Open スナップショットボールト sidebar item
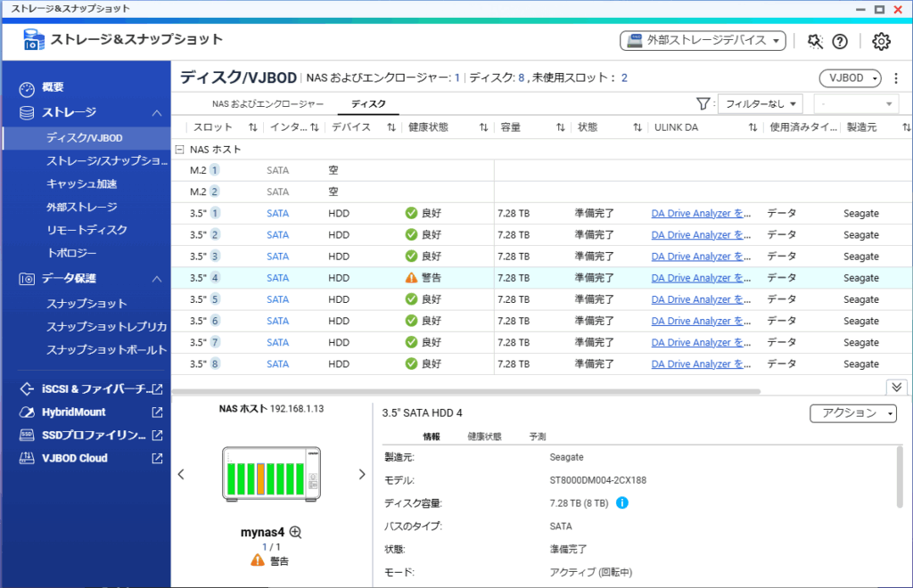913x588 pixels. [x=107, y=349]
